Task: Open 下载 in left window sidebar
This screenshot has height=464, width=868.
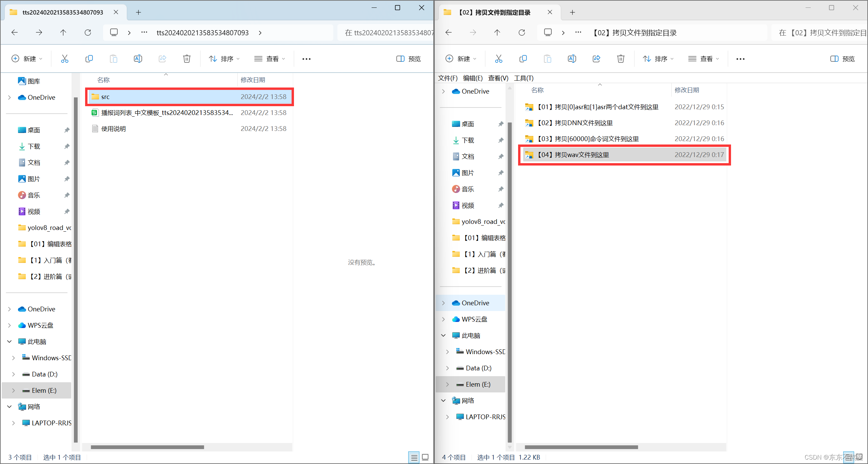Action: (x=34, y=147)
